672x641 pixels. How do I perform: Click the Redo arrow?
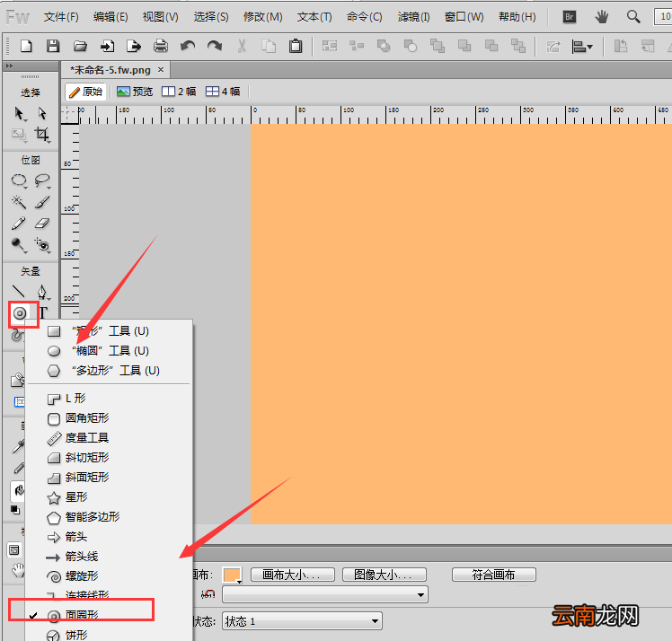pyautogui.click(x=215, y=46)
